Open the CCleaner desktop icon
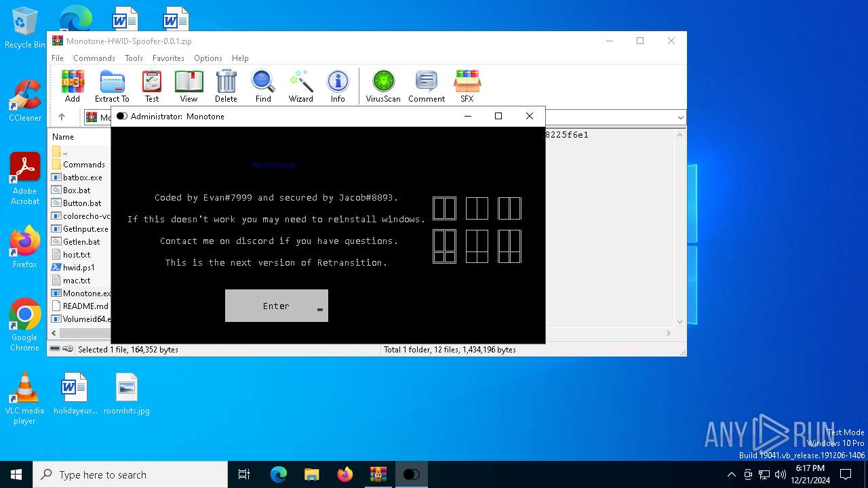 25,101
